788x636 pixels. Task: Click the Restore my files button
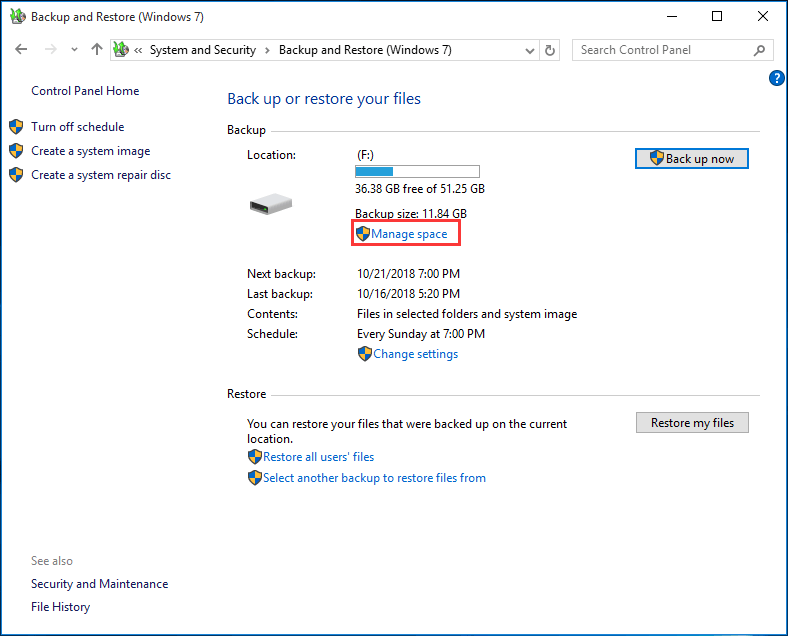click(692, 423)
